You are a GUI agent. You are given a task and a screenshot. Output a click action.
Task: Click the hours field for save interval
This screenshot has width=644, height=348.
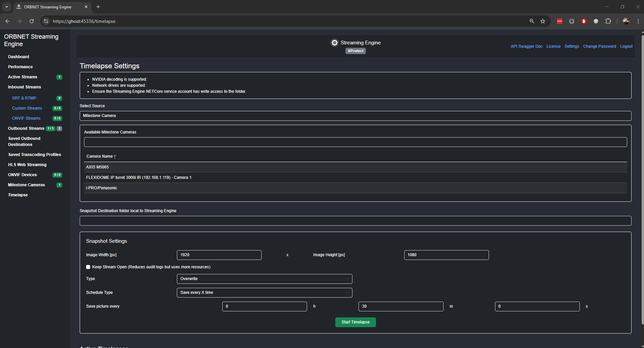[x=265, y=306]
